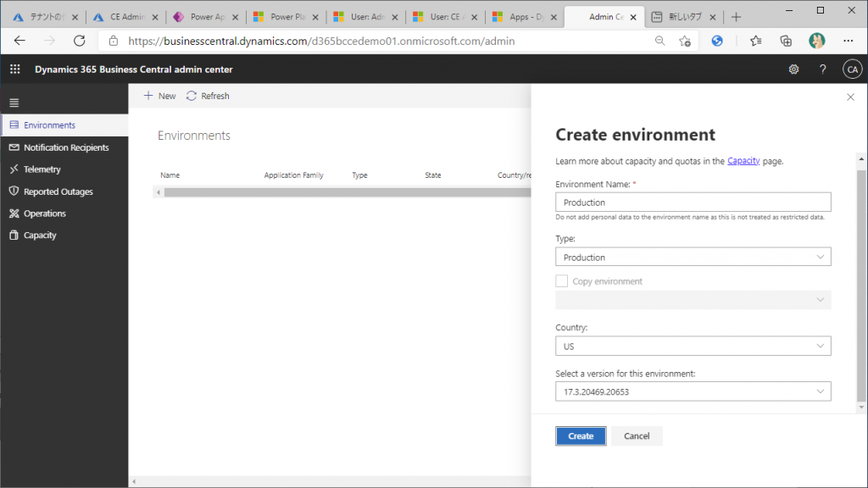Click the Environments sidebar icon
This screenshot has width=868, height=488.
(x=14, y=125)
